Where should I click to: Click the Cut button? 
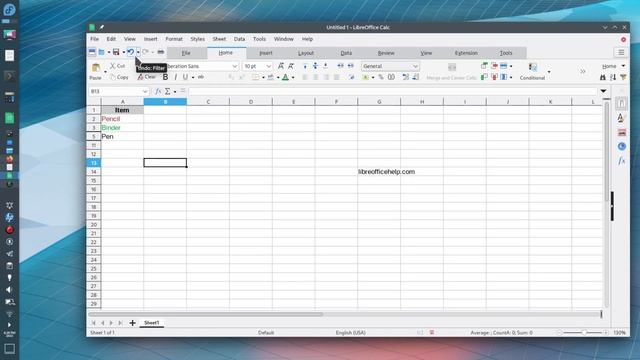click(118, 66)
